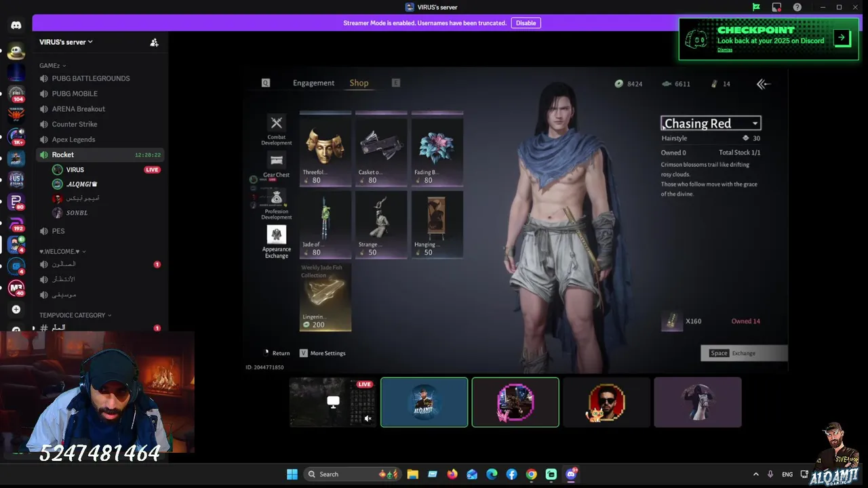Click Return button in shop
Image resolution: width=868 pixels, height=488 pixels.
coord(277,353)
